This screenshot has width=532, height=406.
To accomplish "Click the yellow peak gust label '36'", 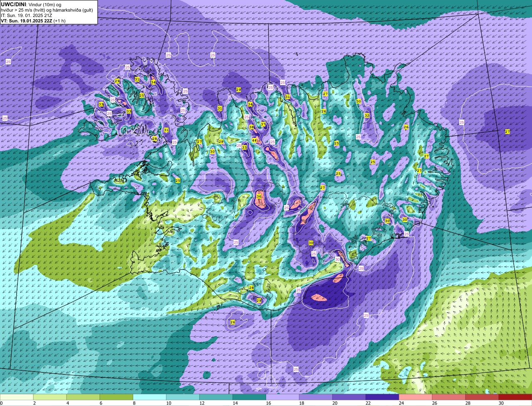I will [x=259, y=196].
